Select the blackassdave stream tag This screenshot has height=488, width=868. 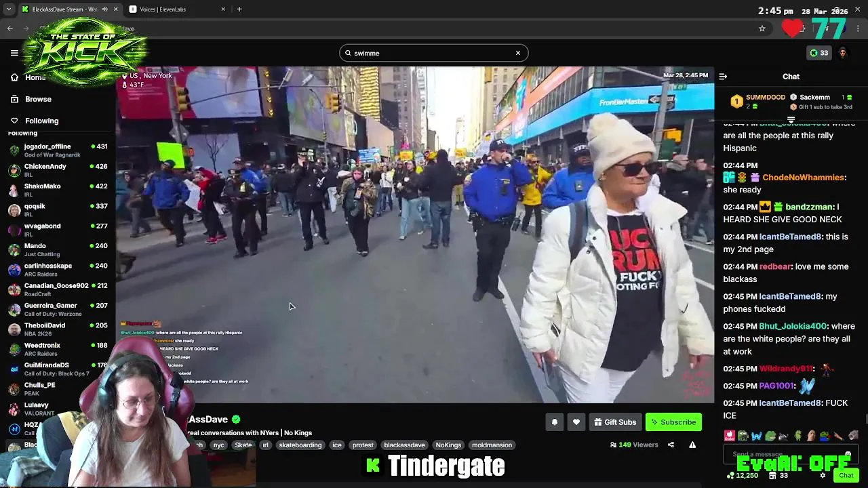404,445
